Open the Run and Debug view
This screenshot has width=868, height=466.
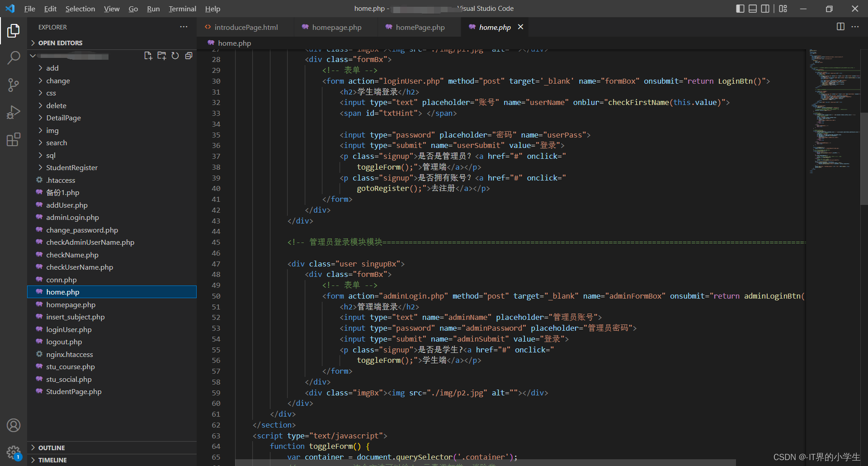14,112
